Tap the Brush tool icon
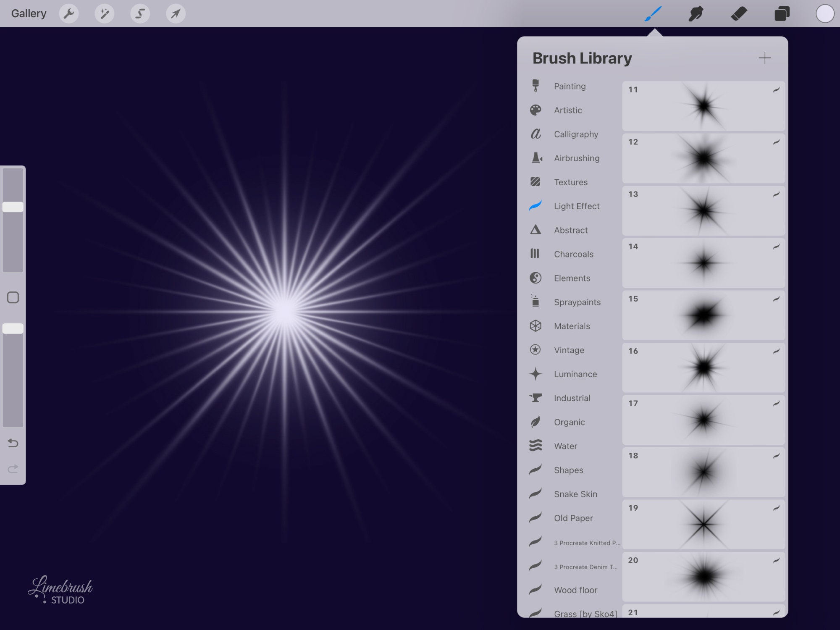The image size is (840, 630). [653, 13]
